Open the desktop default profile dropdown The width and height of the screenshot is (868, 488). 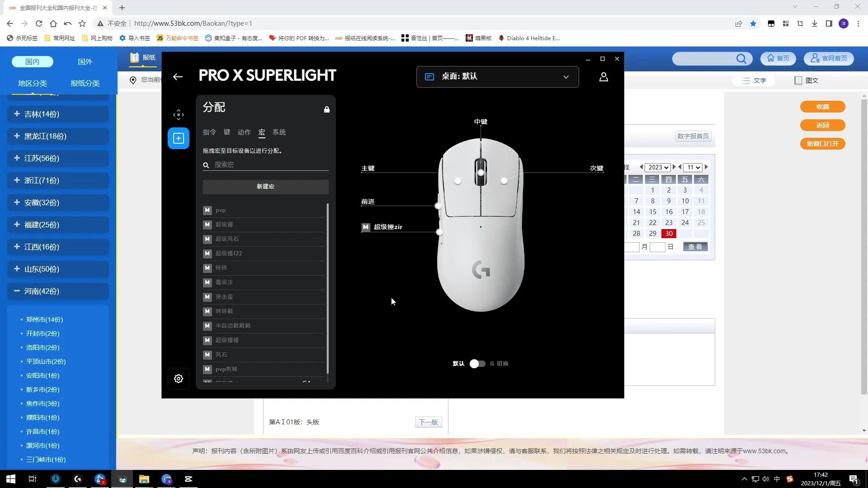pos(497,77)
